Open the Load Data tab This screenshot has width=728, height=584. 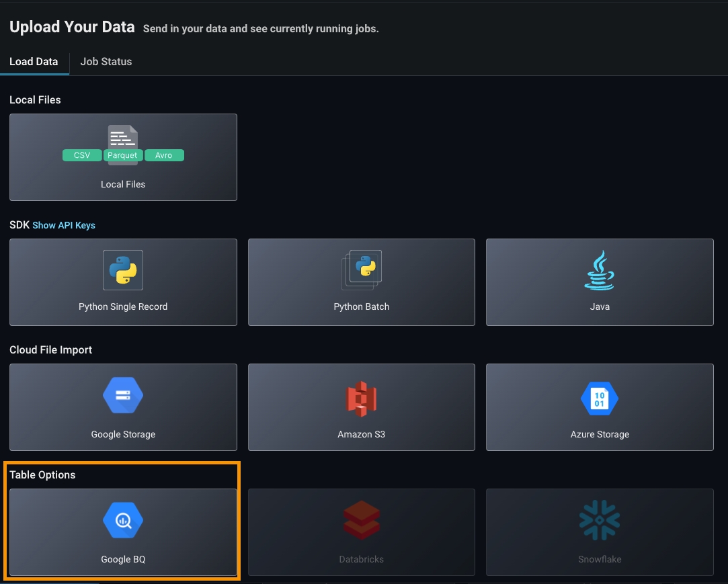point(34,62)
